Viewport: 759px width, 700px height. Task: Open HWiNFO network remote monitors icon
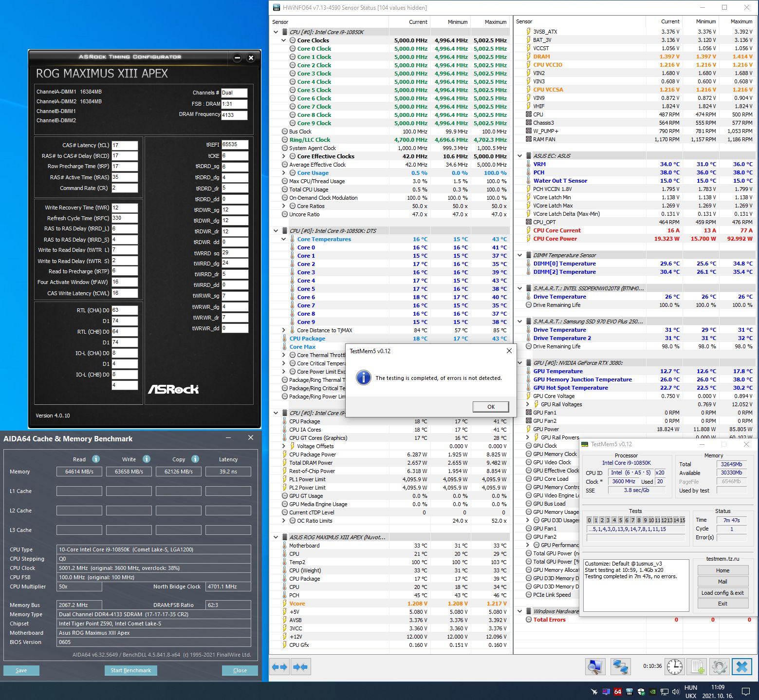(x=621, y=667)
